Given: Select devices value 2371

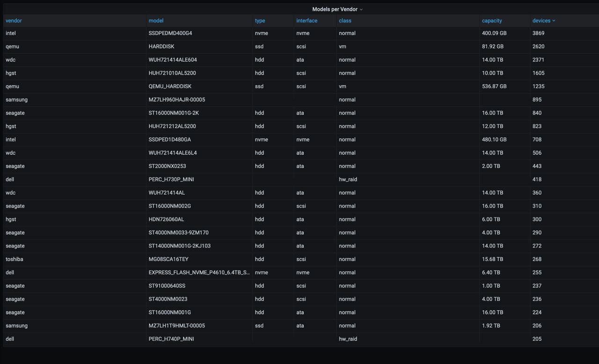Looking at the screenshot, I should 538,60.
